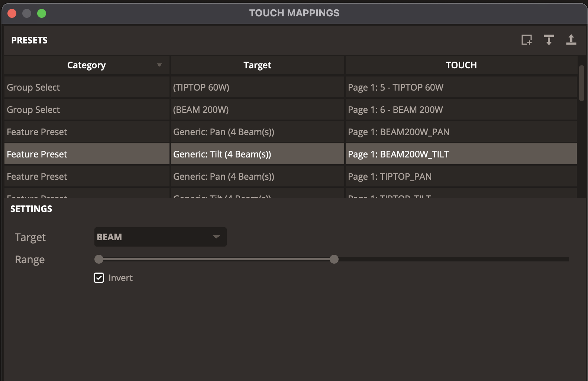Viewport: 588px width, 381px height.
Task: Select Feature Preset category in TIPTOP_PAN row
Action: click(87, 176)
